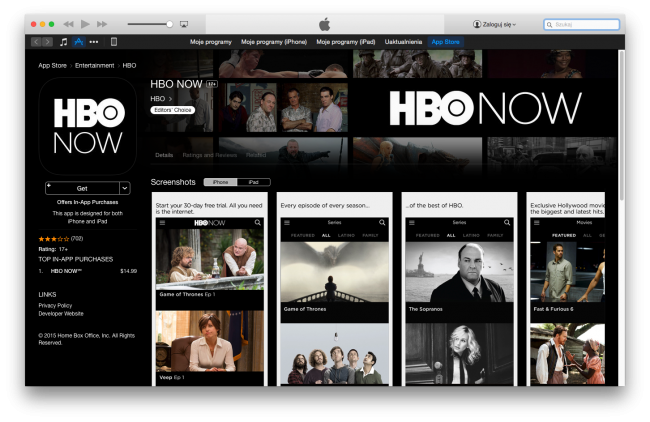
Task: Open the AirPlay output icon
Action: pyautogui.click(x=184, y=24)
